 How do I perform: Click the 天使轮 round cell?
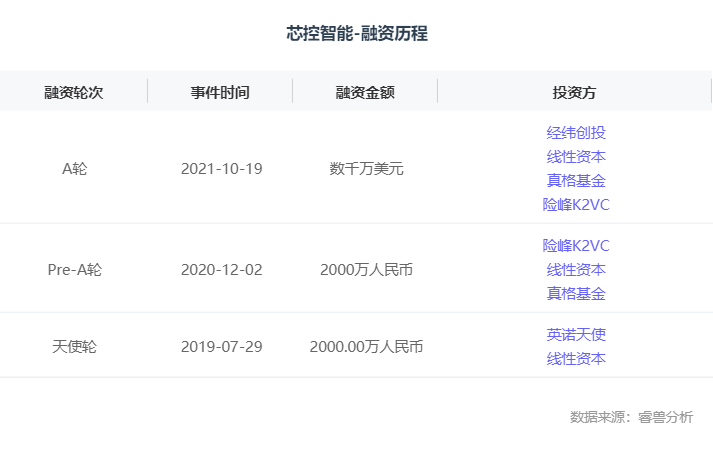75,347
